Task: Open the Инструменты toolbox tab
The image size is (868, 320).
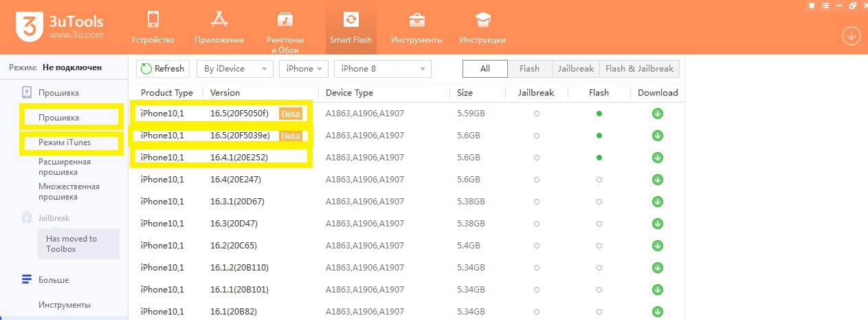Action: pyautogui.click(x=416, y=28)
